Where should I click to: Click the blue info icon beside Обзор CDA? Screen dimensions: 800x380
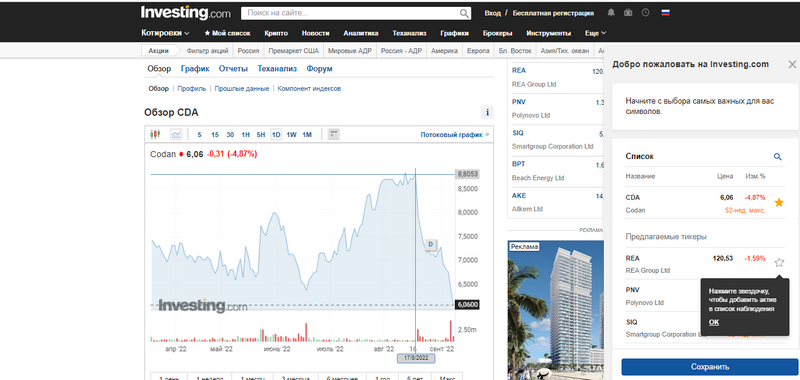click(x=487, y=113)
